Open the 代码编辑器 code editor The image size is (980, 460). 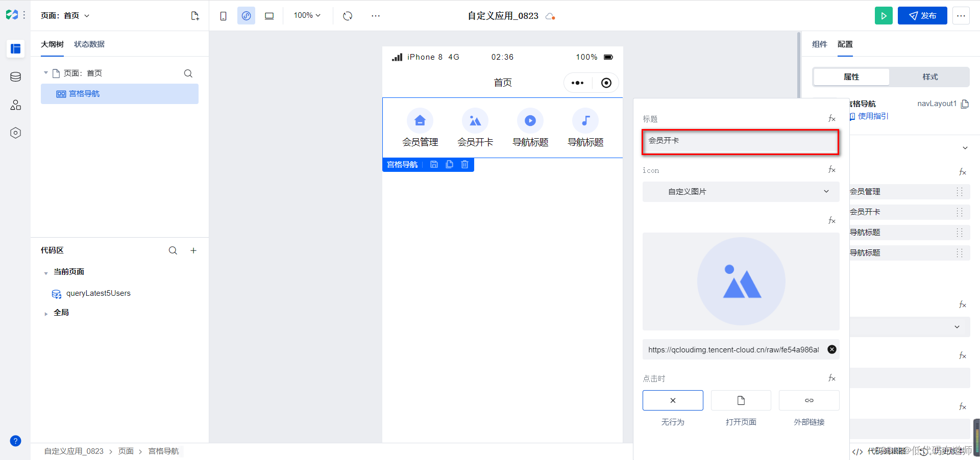pyautogui.click(x=879, y=451)
